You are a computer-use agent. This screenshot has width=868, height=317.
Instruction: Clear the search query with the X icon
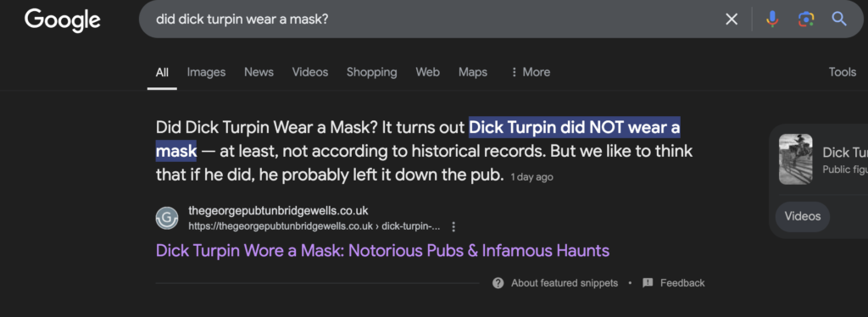(732, 19)
